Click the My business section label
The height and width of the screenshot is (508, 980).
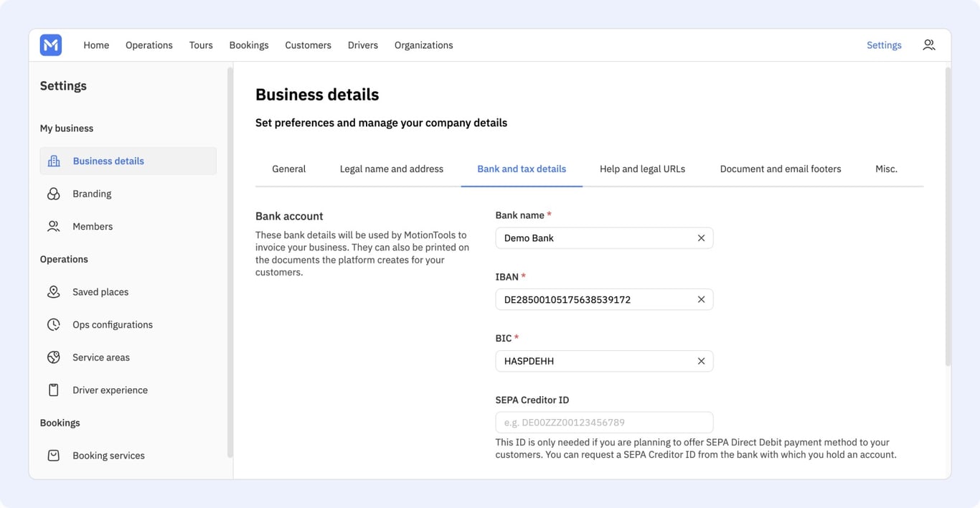(x=67, y=128)
